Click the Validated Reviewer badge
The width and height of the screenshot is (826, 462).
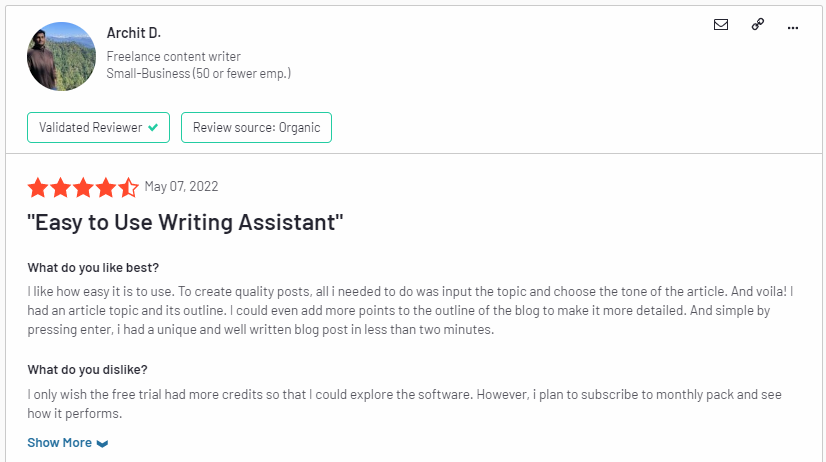99,127
